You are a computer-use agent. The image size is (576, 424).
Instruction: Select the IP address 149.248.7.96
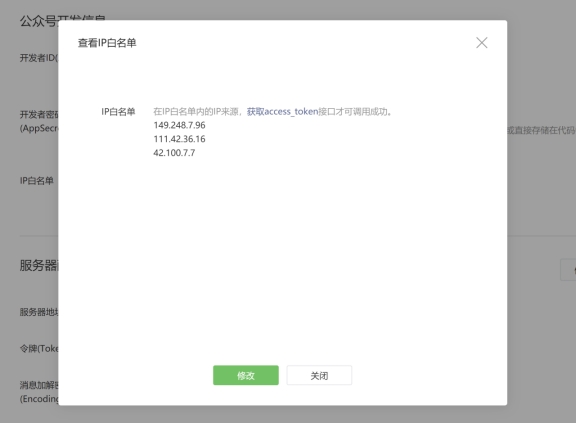pyautogui.click(x=179, y=125)
